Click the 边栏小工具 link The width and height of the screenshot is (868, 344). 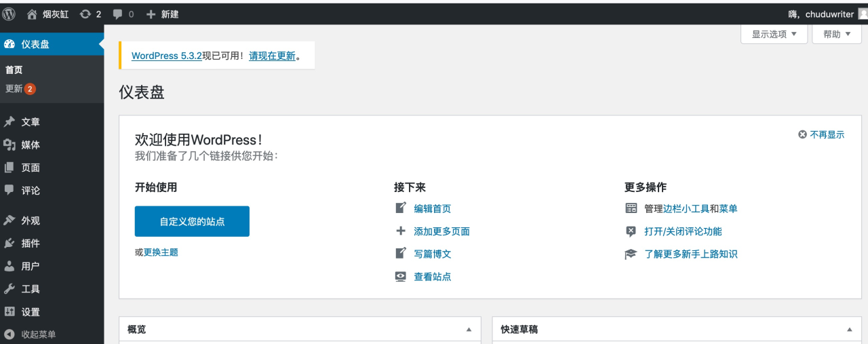[x=686, y=209]
